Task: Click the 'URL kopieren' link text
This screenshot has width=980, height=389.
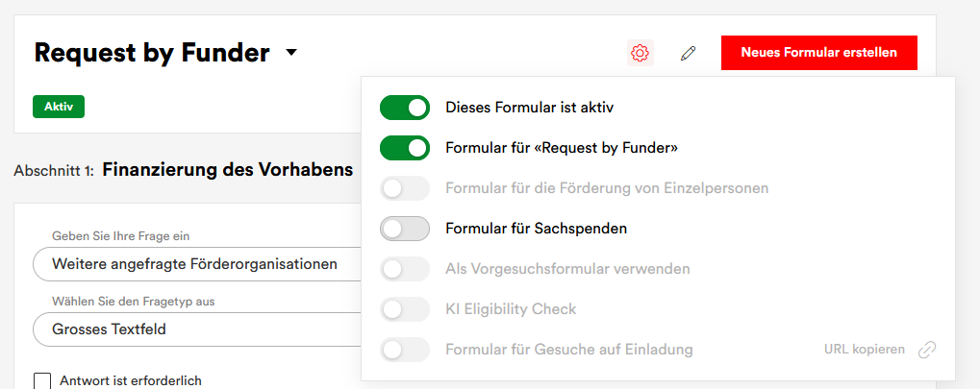Action: (865, 350)
